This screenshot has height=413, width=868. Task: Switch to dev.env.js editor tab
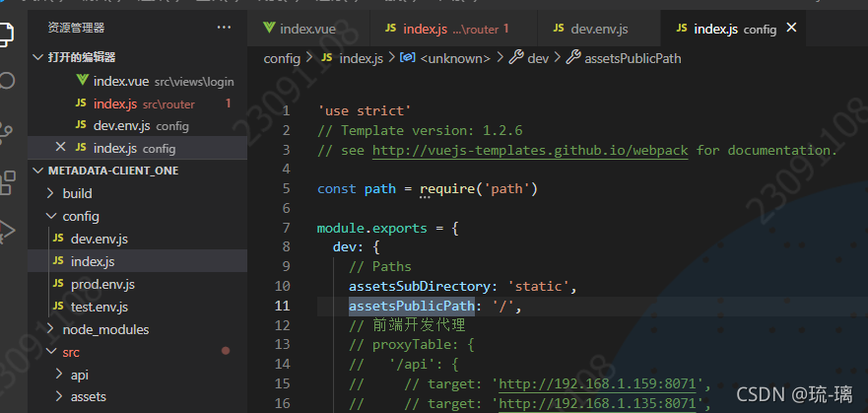tap(599, 29)
